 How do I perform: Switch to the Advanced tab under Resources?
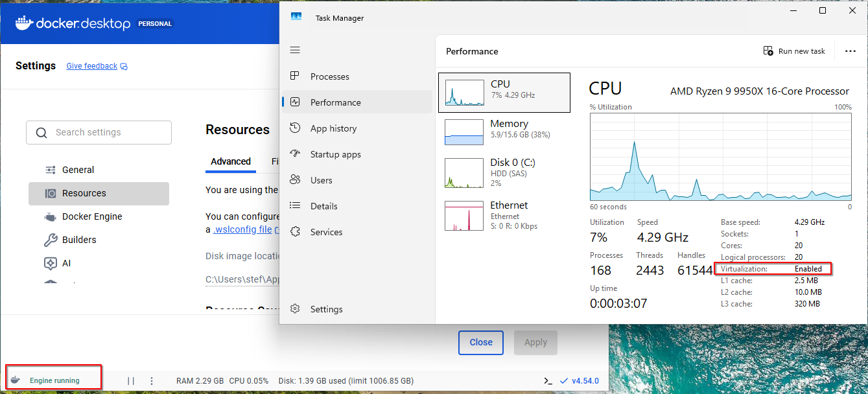(x=230, y=162)
